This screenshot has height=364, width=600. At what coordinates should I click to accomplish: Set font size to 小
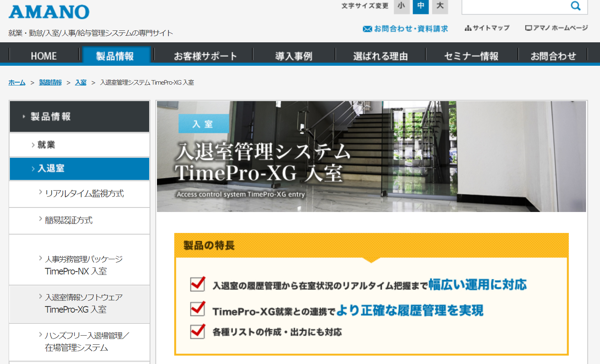click(x=402, y=6)
